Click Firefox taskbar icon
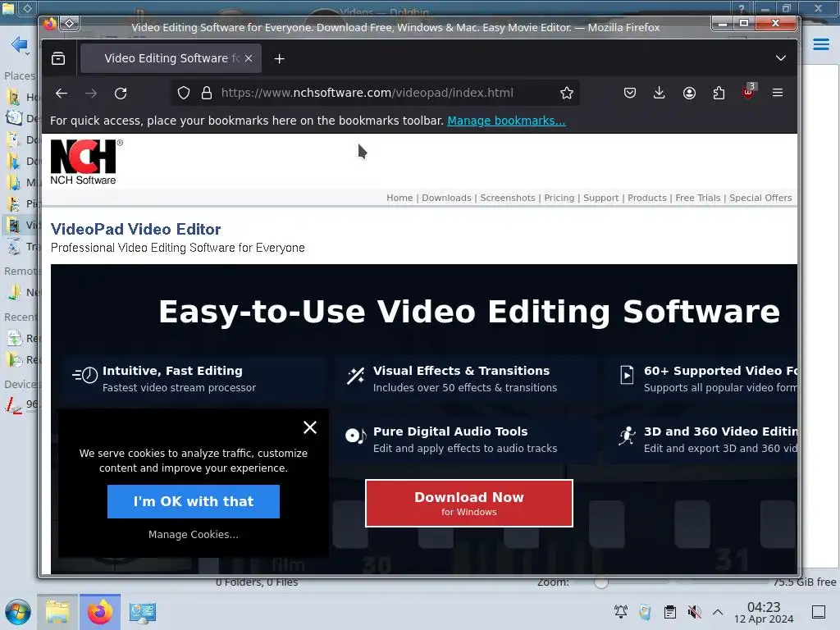840x630 pixels. (99, 612)
